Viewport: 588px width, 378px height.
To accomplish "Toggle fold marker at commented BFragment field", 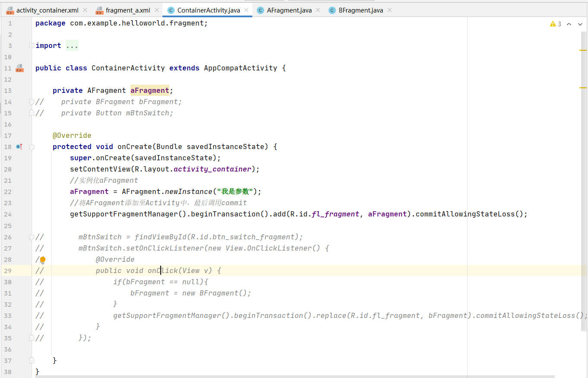I will click(32, 102).
